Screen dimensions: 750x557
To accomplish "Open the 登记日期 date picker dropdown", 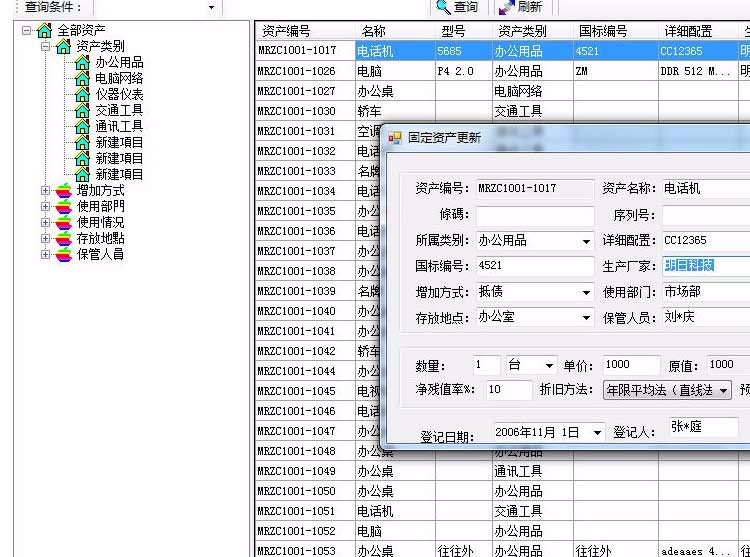I will pyautogui.click(x=597, y=433).
